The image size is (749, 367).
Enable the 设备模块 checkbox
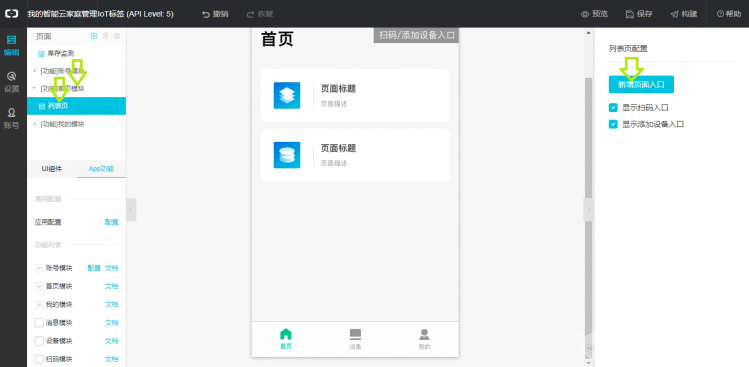(x=39, y=341)
